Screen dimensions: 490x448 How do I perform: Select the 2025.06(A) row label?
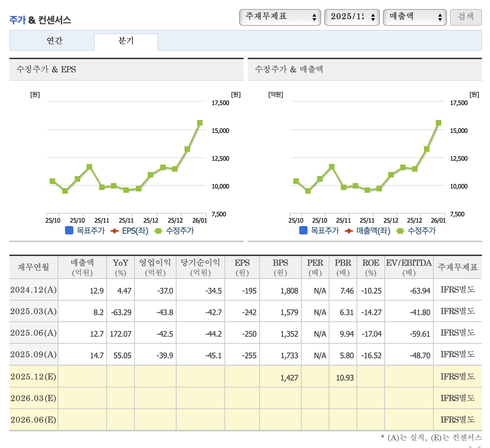click(x=34, y=333)
